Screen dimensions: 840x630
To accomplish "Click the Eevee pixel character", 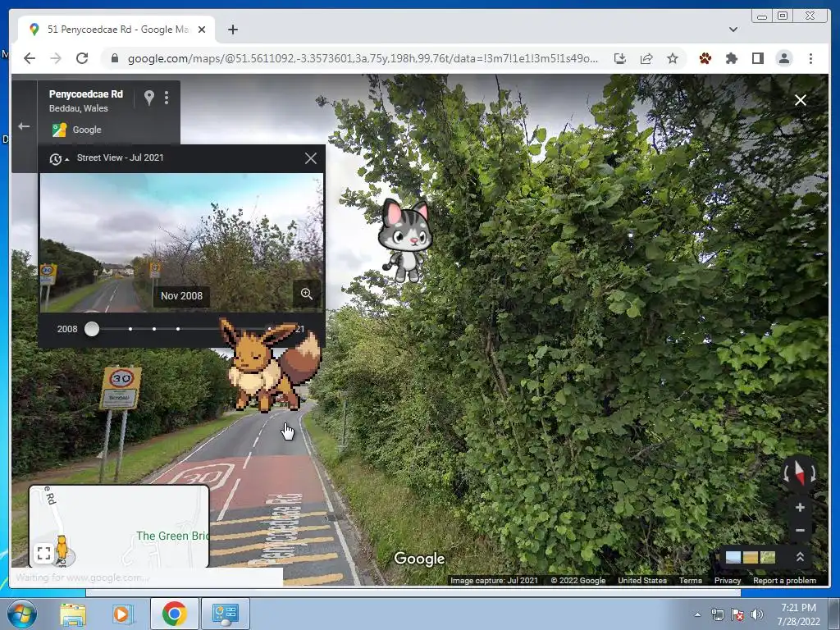I will [x=270, y=365].
